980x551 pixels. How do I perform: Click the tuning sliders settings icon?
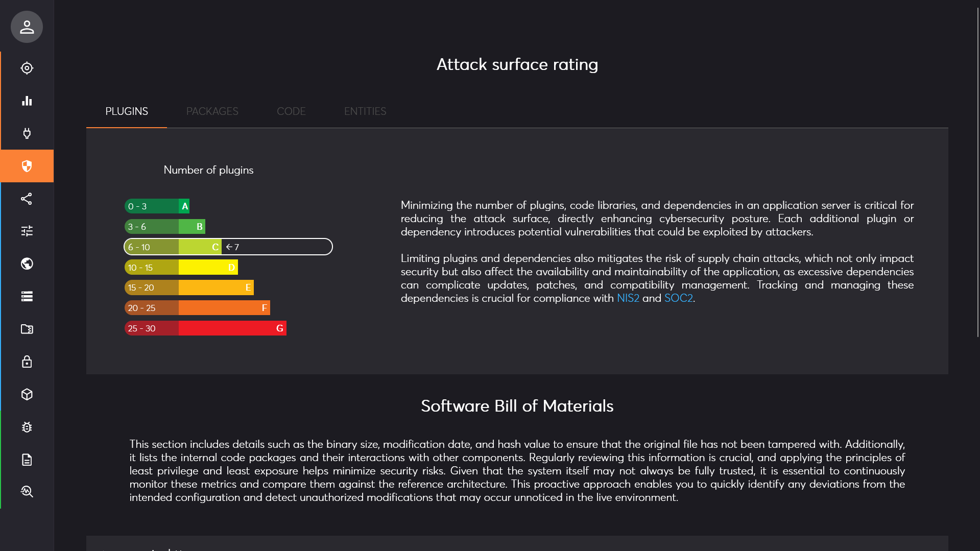pos(27,231)
